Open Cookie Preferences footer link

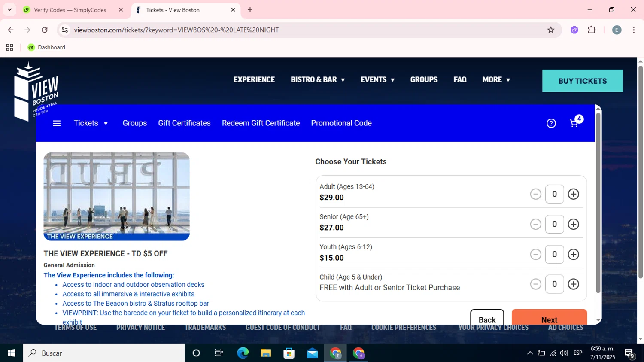[404, 328]
